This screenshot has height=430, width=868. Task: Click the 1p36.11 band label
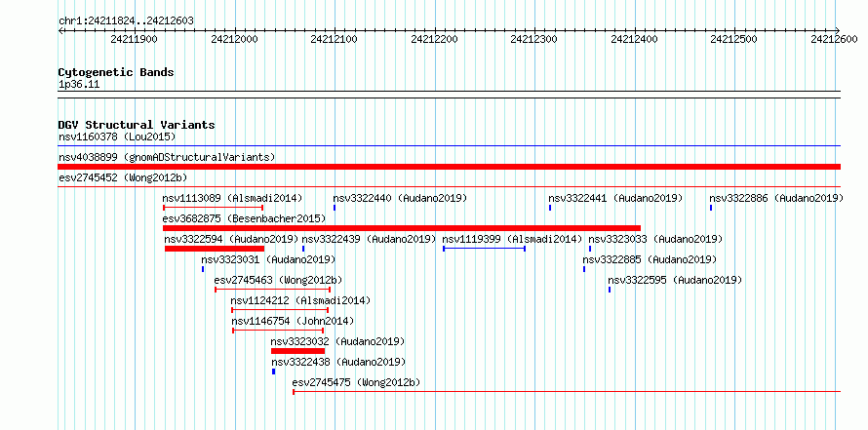79,85
